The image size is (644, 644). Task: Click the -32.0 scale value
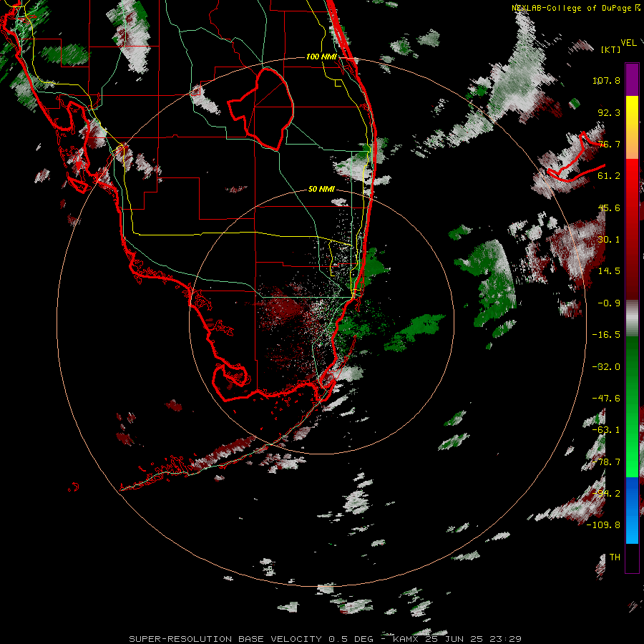[x=606, y=367]
